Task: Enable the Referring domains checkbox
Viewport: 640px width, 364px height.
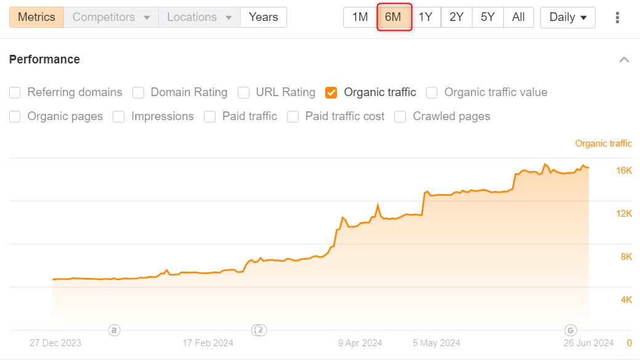Action: tap(15, 92)
